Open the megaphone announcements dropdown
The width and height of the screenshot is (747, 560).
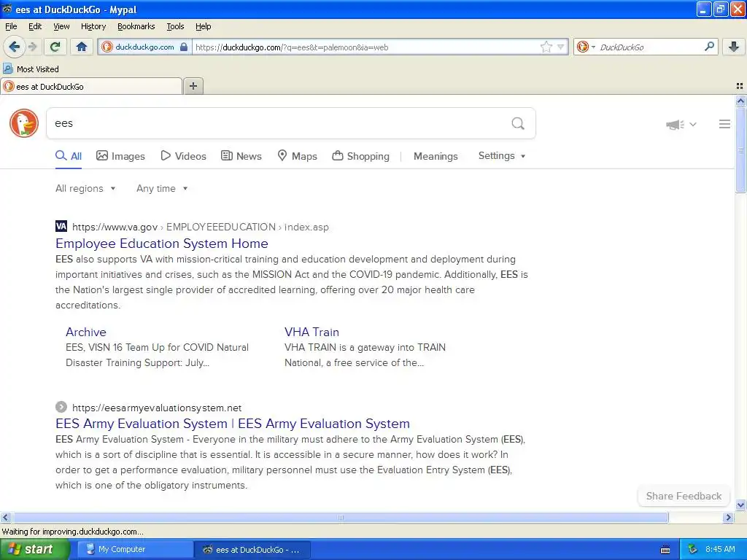[681, 124]
